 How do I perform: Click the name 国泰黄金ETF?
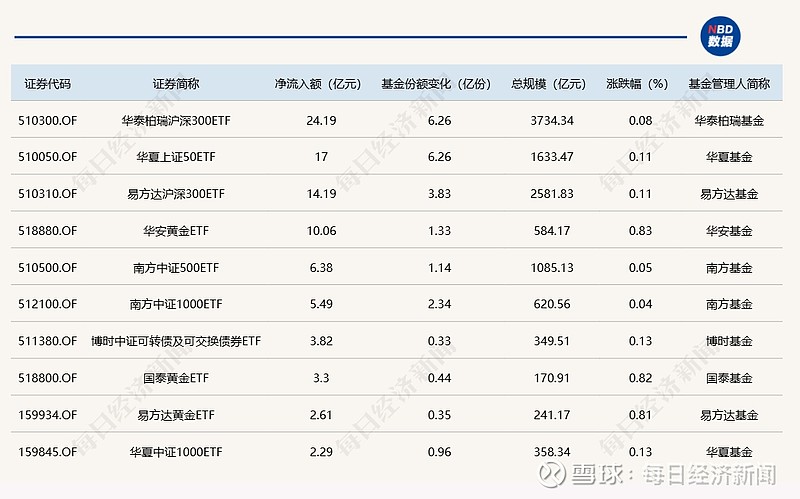tap(176, 378)
